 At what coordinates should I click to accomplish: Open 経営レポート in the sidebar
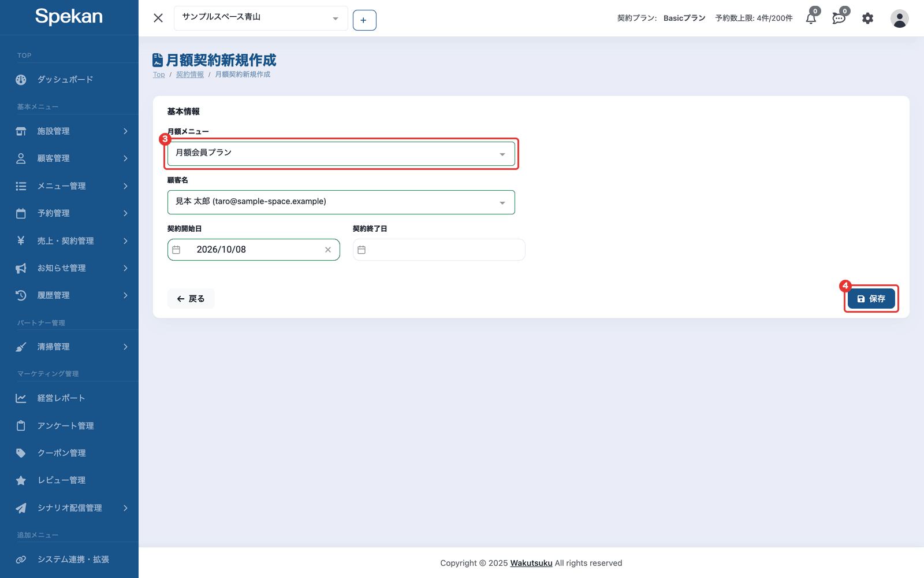point(69,398)
